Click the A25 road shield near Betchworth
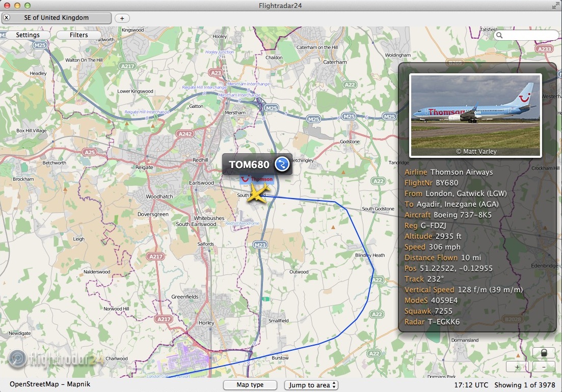This screenshot has width=562, height=392. 90,152
